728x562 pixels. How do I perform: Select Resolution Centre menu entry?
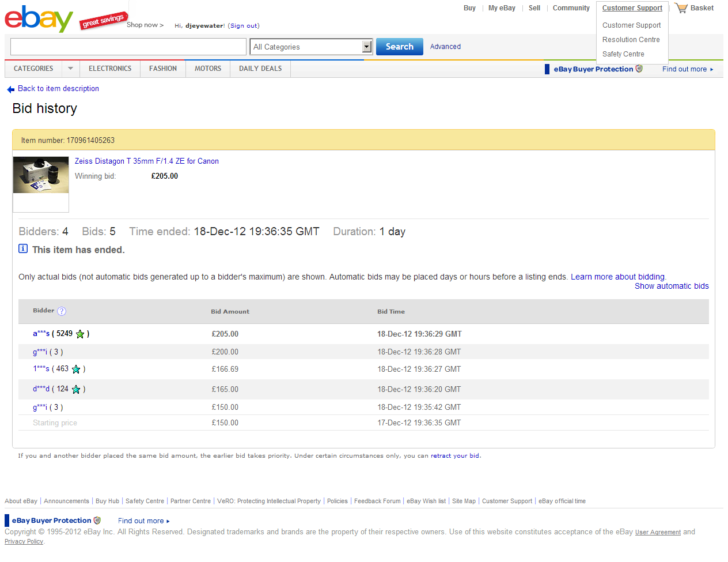(631, 40)
